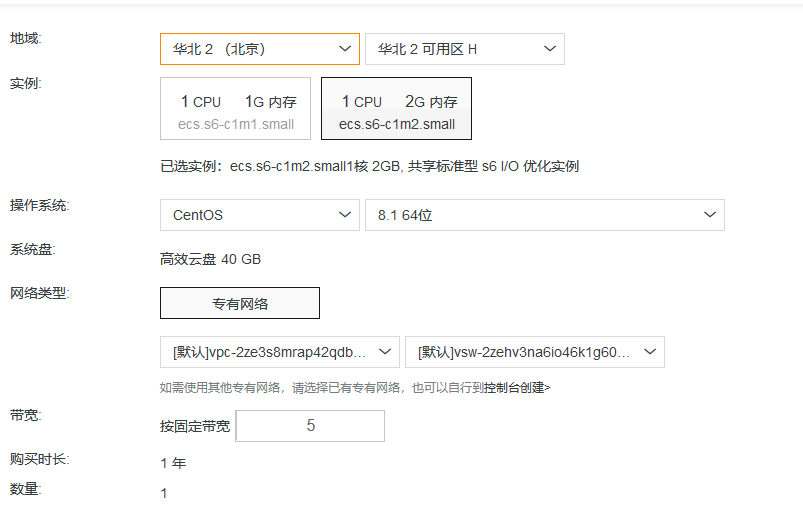Click the 按固定带宽 bandwidth label
803x513 pixels.
pos(195,426)
